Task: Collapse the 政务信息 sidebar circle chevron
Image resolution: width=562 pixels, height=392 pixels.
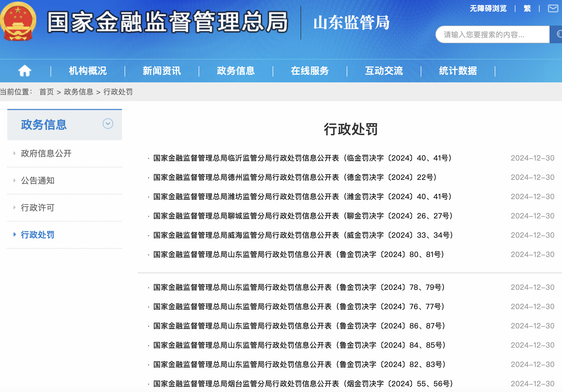Action: [x=108, y=124]
